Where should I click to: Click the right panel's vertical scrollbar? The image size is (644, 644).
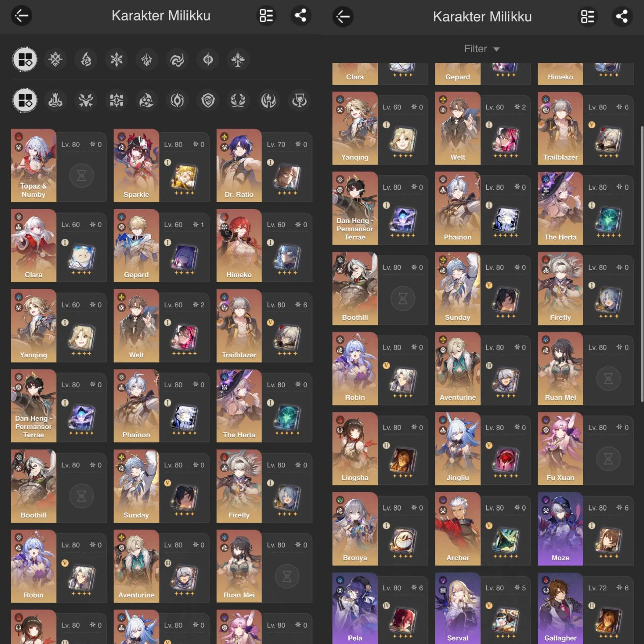pos(642,264)
